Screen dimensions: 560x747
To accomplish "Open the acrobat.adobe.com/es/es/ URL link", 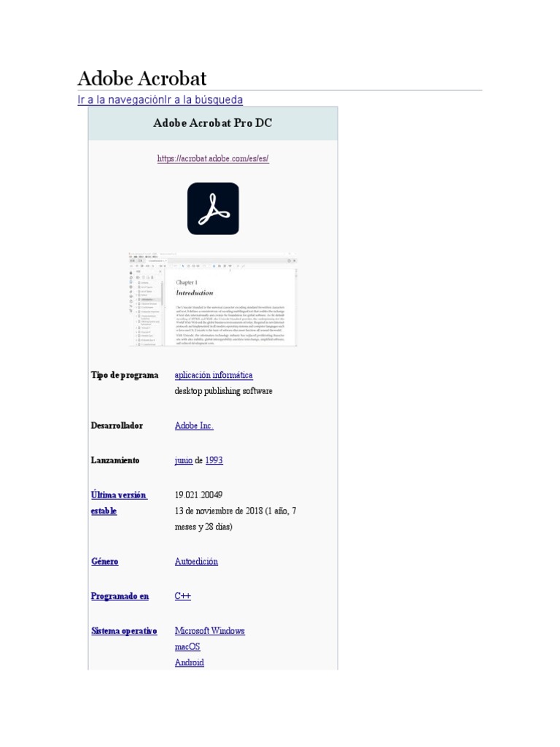I will [x=213, y=158].
